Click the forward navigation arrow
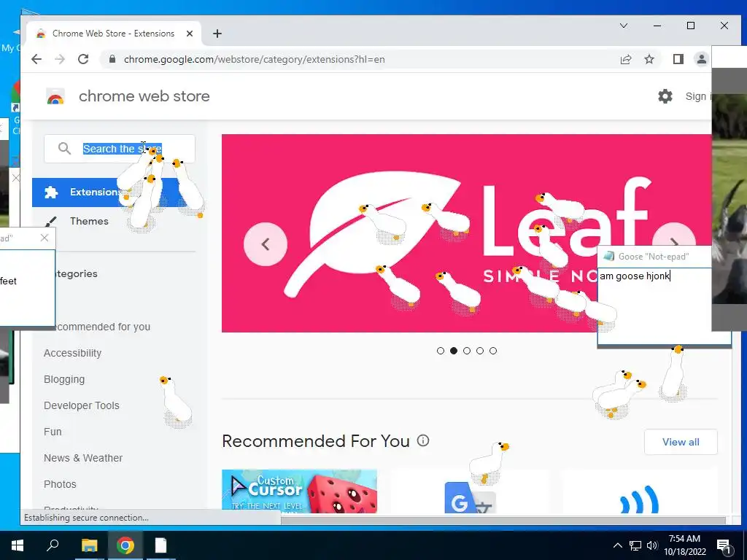This screenshot has height=560, width=747. [60, 59]
